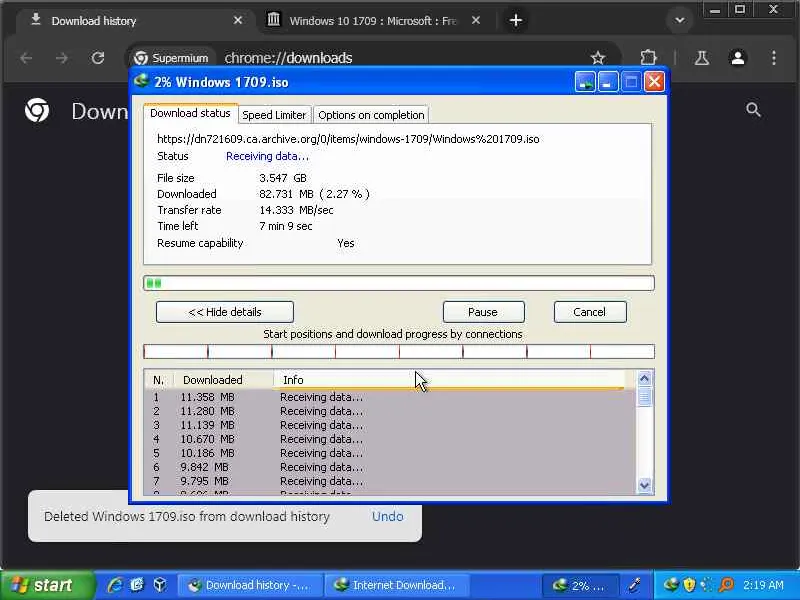The image size is (800, 600).
Task: Cancel the Windows 1709.iso download
Action: (x=590, y=312)
